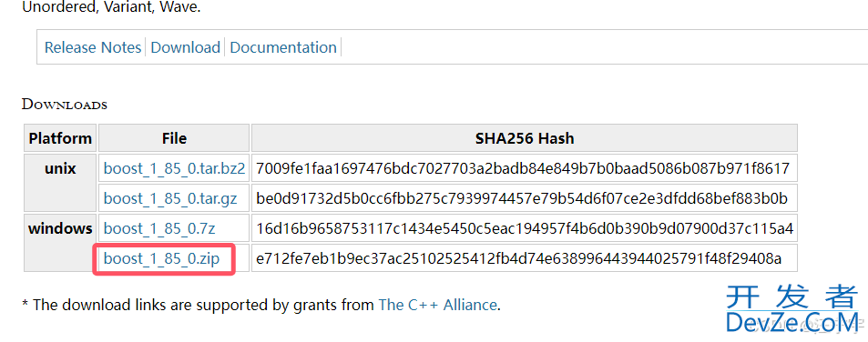868x342 pixels.
Task: Click the Downloads section heading
Action: 65,105
